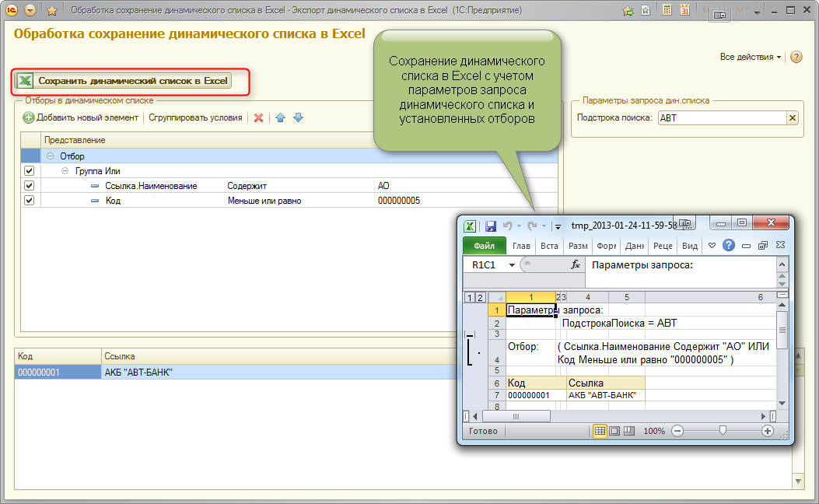Show outline level 2 button in Excel
This screenshot has height=504, width=819.
click(480, 298)
